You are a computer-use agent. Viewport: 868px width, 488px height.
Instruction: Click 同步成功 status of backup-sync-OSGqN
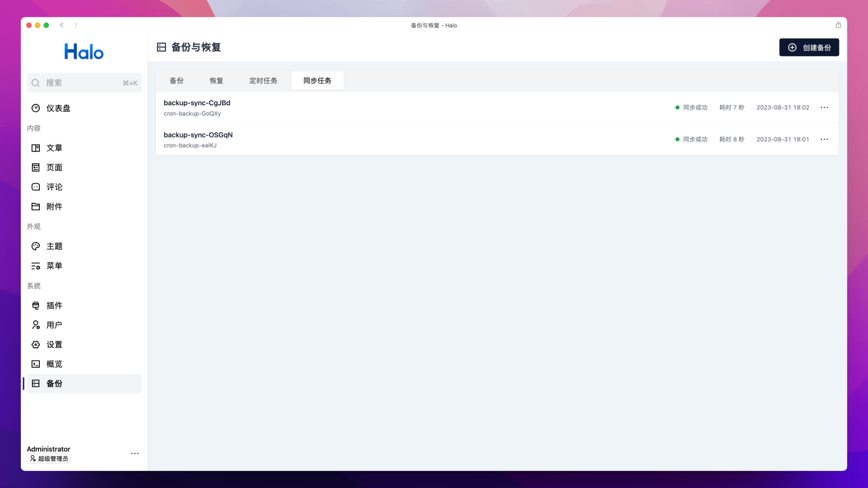point(691,139)
